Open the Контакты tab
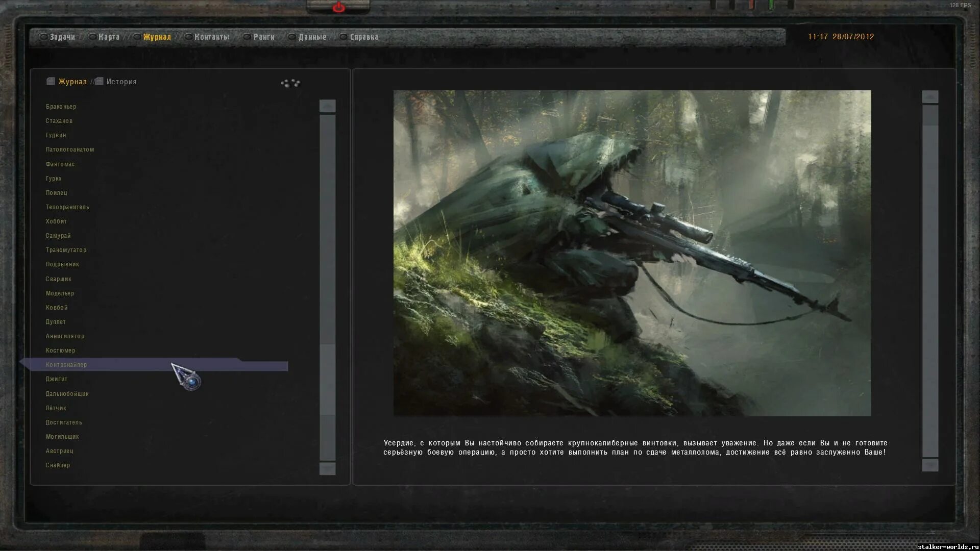The height and width of the screenshot is (551, 980). click(212, 37)
